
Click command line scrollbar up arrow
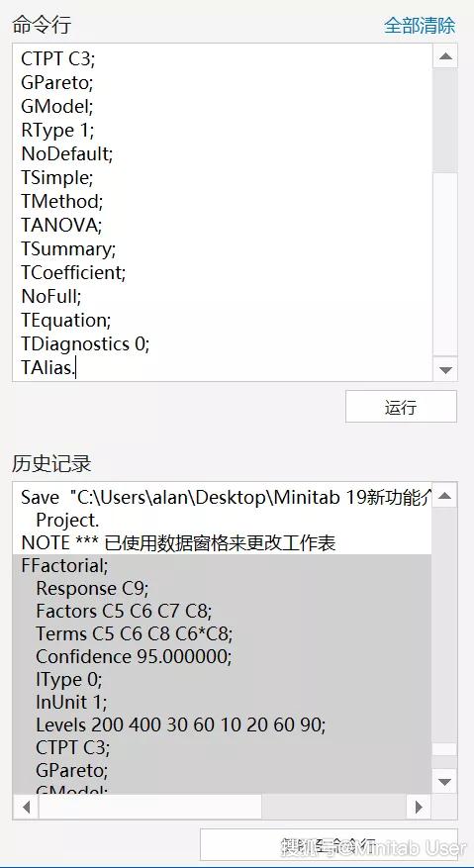[x=445, y=56]
